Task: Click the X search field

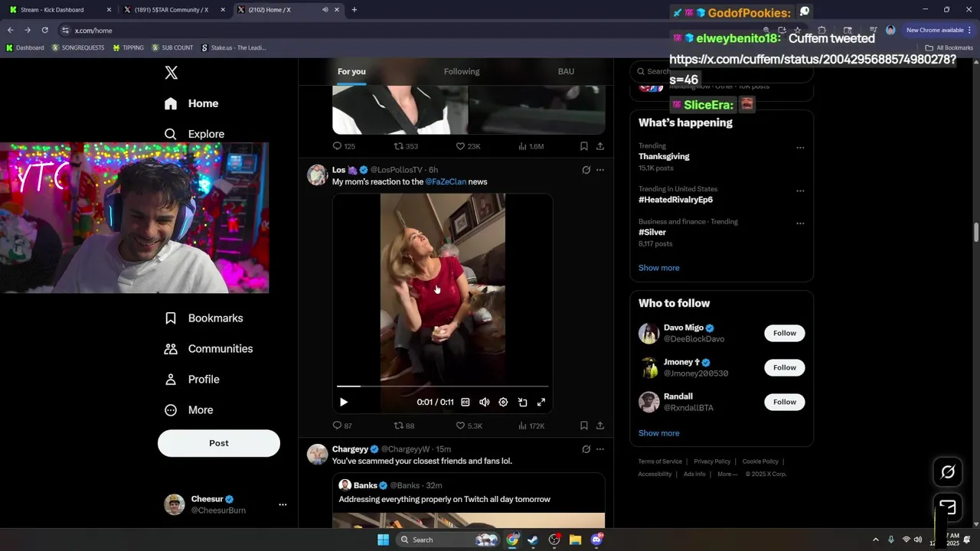Action: 721,71
